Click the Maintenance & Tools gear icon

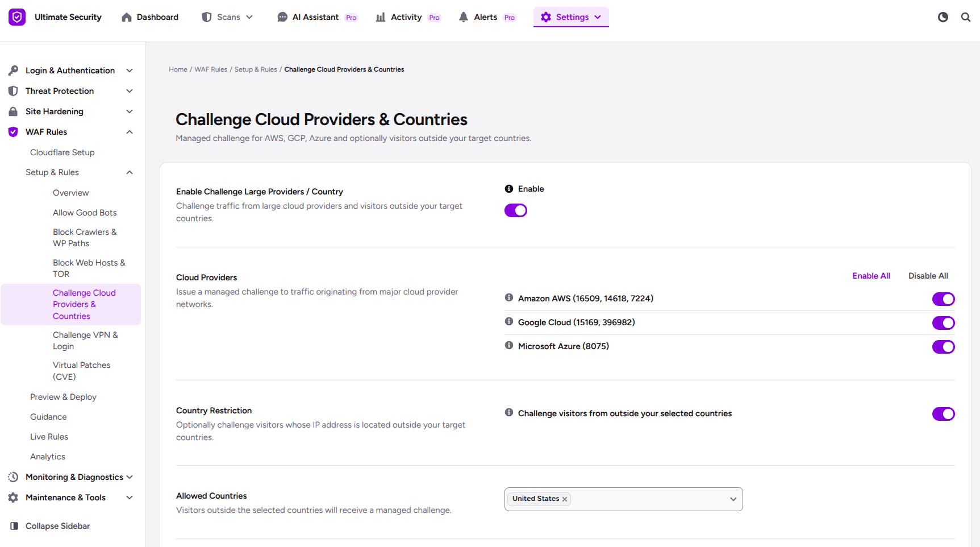point(13,498)
